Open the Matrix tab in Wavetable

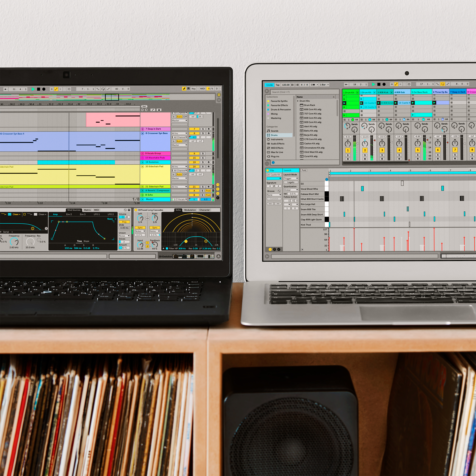(x=87, y=210)
